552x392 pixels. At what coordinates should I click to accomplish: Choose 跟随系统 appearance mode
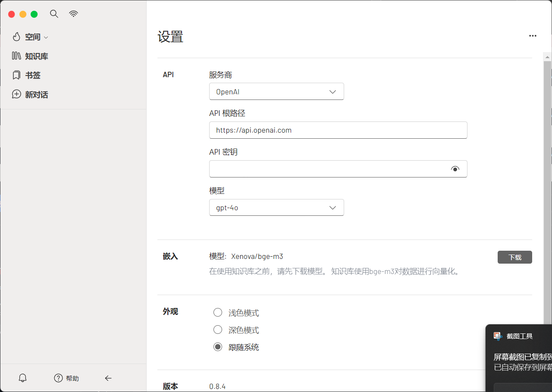click(x=218, y=346)
